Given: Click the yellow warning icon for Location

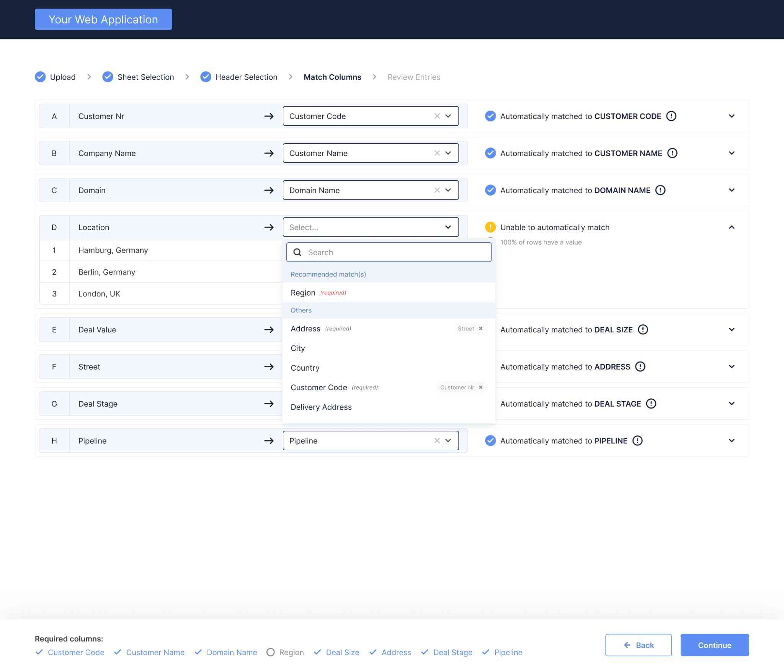Looking at the screenshot, I should pos(490,227).
